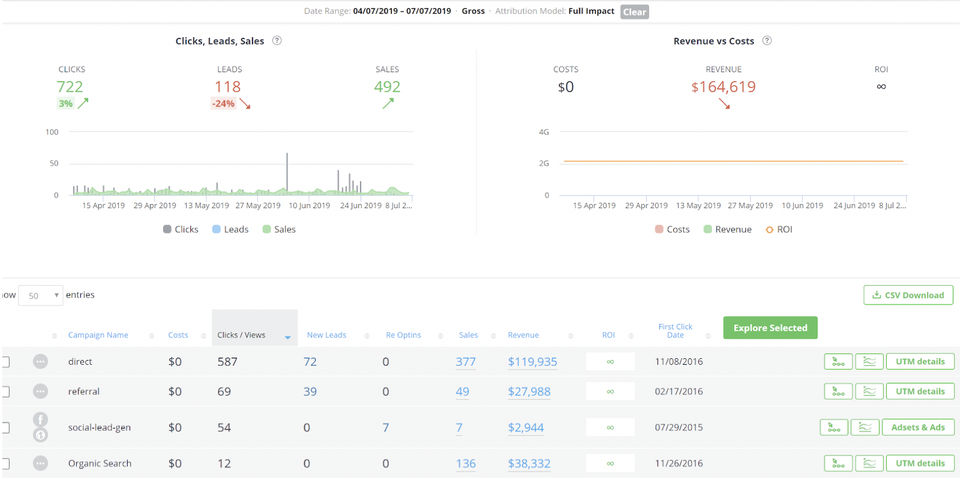Image resolution: width=960 pixels, height=479 pixels.
Task: Click the grey source icon for Organic Search
Action: [40, 463]
